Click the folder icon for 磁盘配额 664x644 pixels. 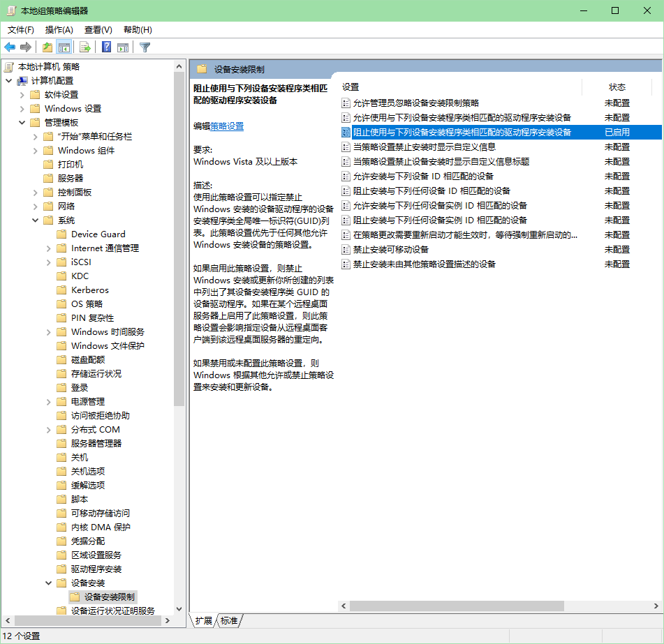(x=62, y=360)
